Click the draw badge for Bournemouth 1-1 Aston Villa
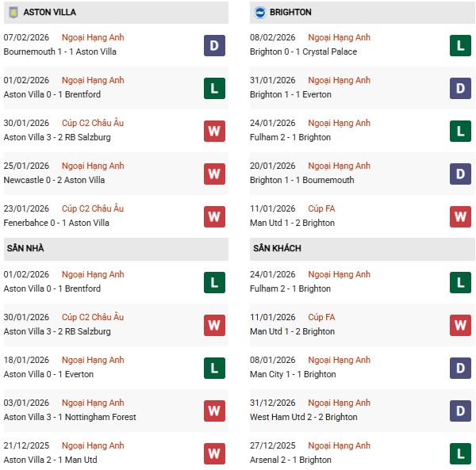Viewport: 476px width, 470px height. 214,45
